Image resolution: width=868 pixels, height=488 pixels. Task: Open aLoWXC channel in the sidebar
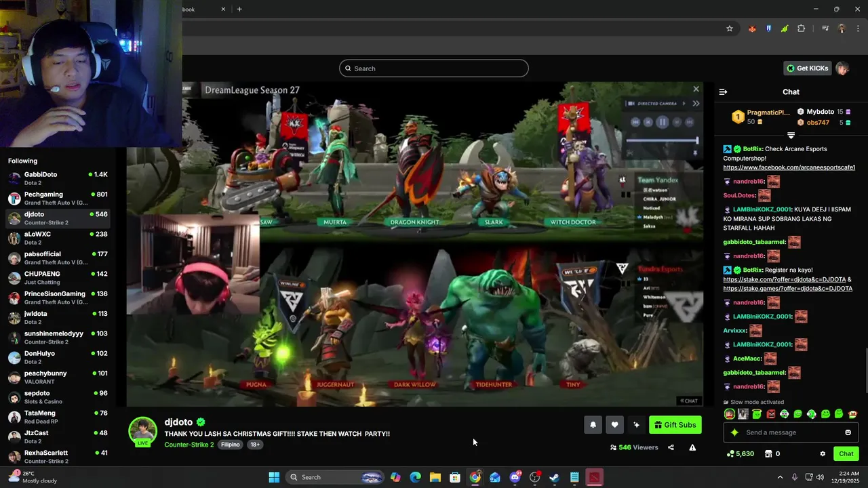(x=58, y=238)
